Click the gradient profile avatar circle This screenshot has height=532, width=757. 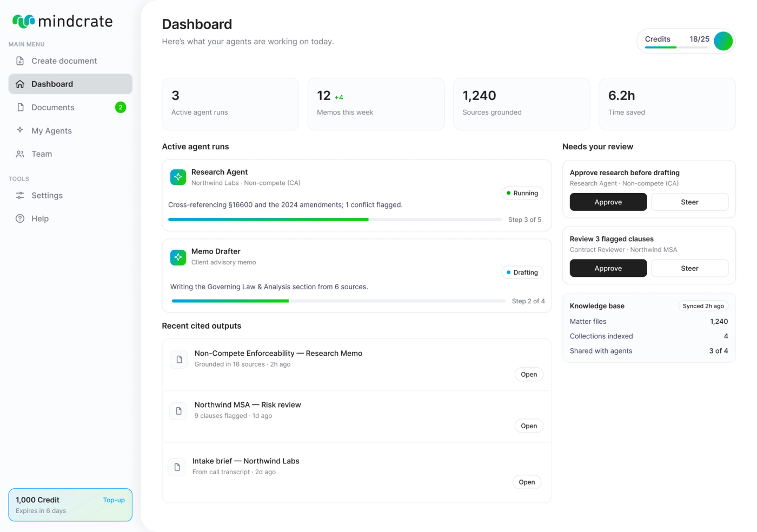(x=723, y=41)
